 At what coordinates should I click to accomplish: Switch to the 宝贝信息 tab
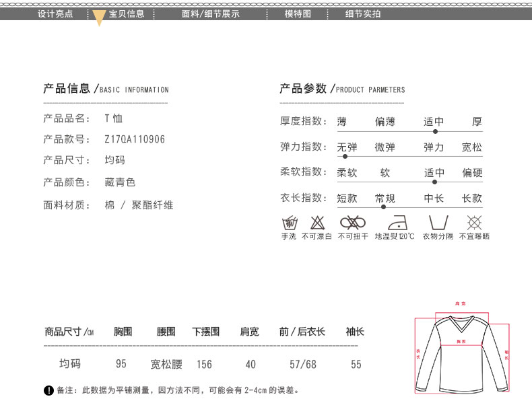tap(127, 13)
